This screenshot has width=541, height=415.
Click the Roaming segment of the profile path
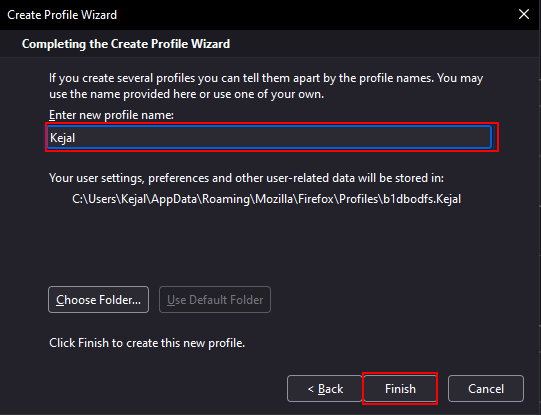[226, 199]
